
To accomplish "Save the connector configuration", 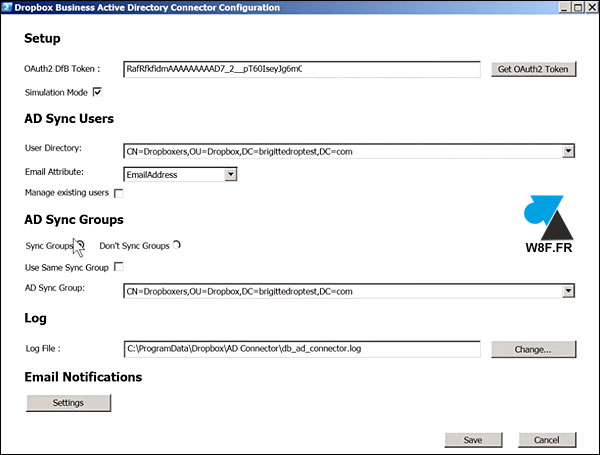I will click(x=473, y=440).
